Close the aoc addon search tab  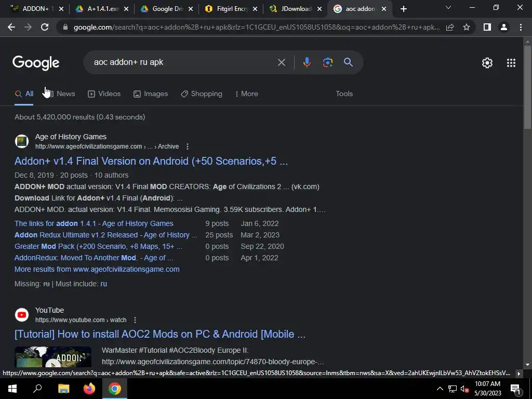pyautogui.click(x=384, y=9)
